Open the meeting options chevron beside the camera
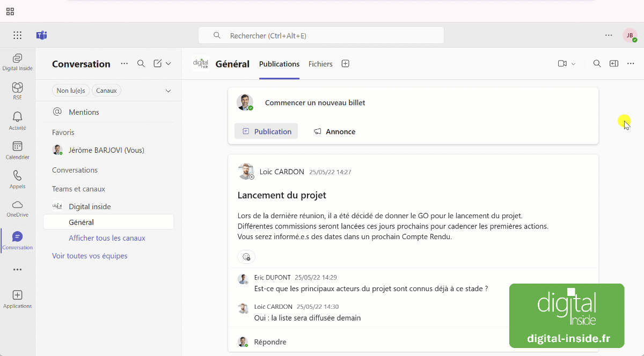This screenshot has width=644, height=356. click(573, 63)
